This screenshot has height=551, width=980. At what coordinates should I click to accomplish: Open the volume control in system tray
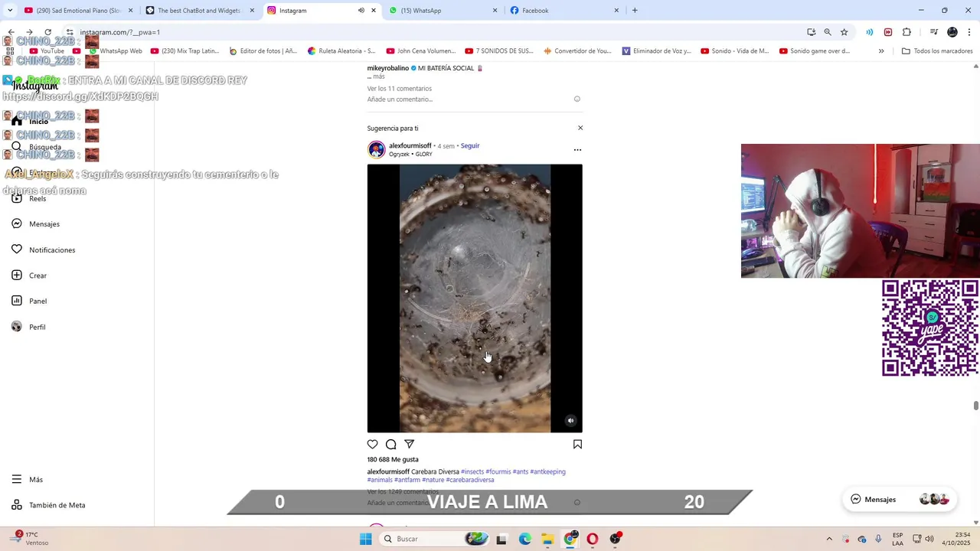coord(929,539)
